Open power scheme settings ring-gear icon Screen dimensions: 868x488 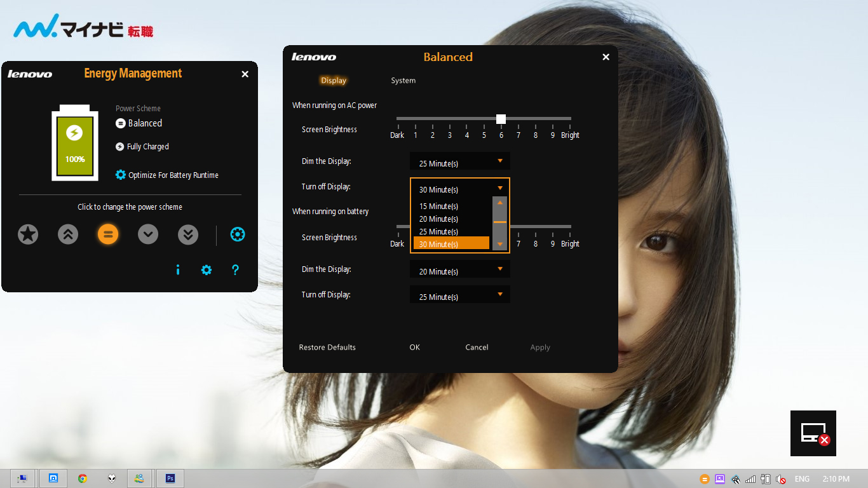pyautogui.click(x=238, y=234)
